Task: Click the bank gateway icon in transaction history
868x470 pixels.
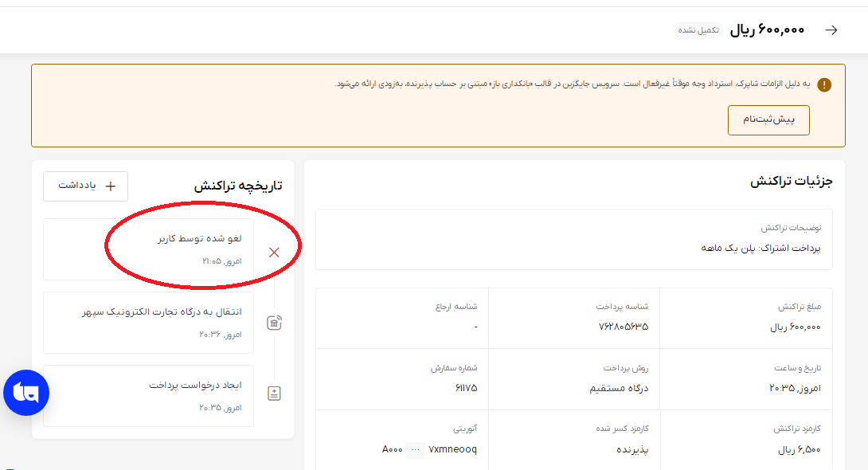Action: [274, 323]
